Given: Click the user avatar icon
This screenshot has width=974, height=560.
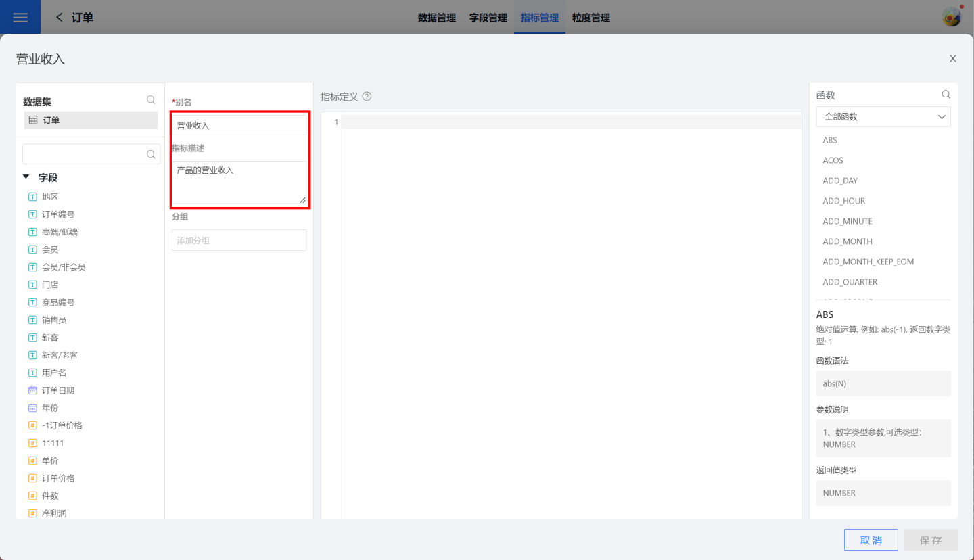Looking at the screenshot, I should point(951,18).
